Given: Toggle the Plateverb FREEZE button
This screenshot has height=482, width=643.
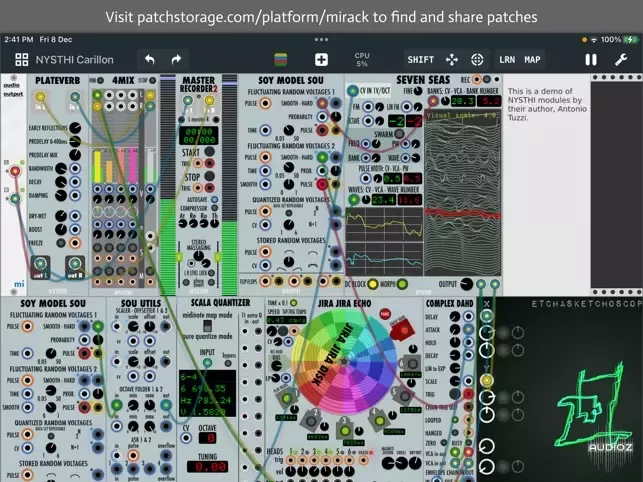Looking at the screenshot, I should coord(61,243).
